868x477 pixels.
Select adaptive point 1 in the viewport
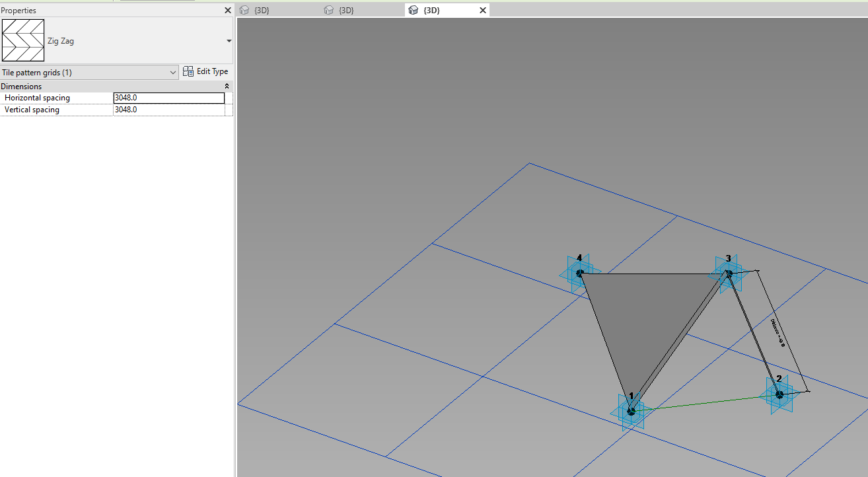click(630, 410)
